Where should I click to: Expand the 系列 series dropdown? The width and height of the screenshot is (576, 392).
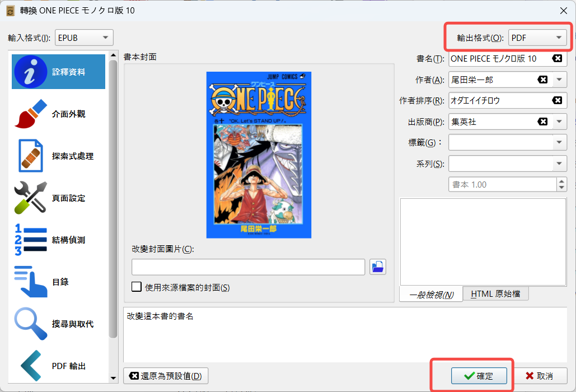(559, 164)
